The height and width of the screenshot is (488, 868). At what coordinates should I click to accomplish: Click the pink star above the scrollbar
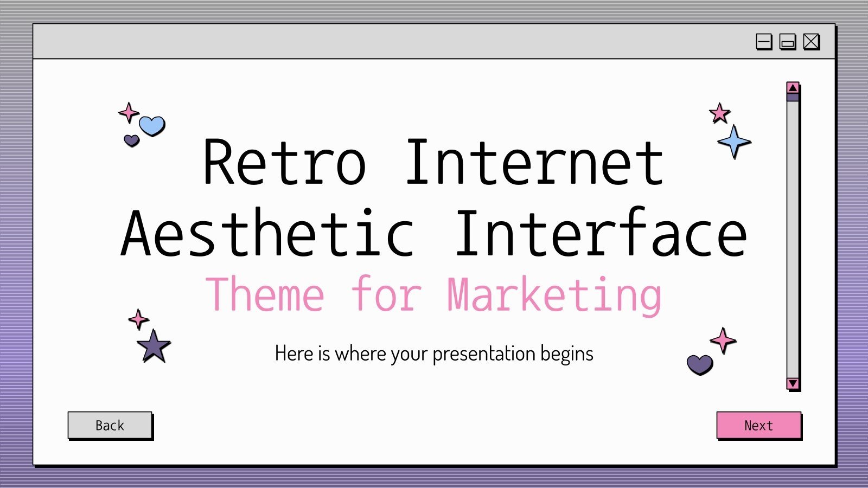[x=718, y=114]
